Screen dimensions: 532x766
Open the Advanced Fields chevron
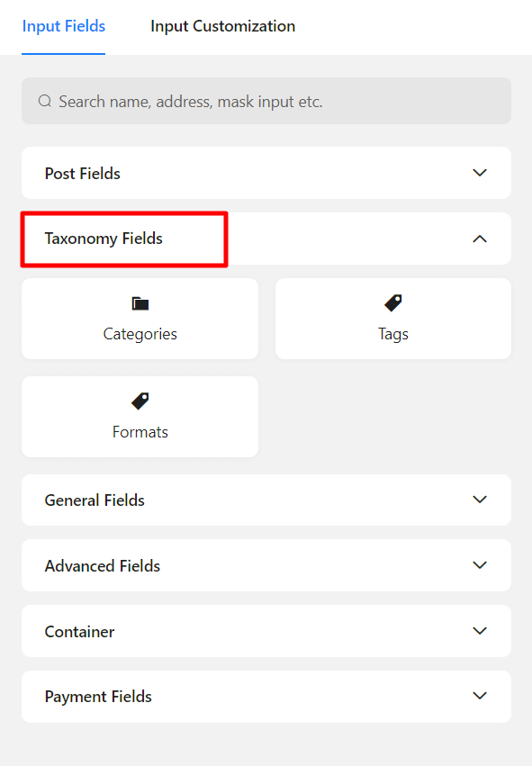click(x=480, y=565)
